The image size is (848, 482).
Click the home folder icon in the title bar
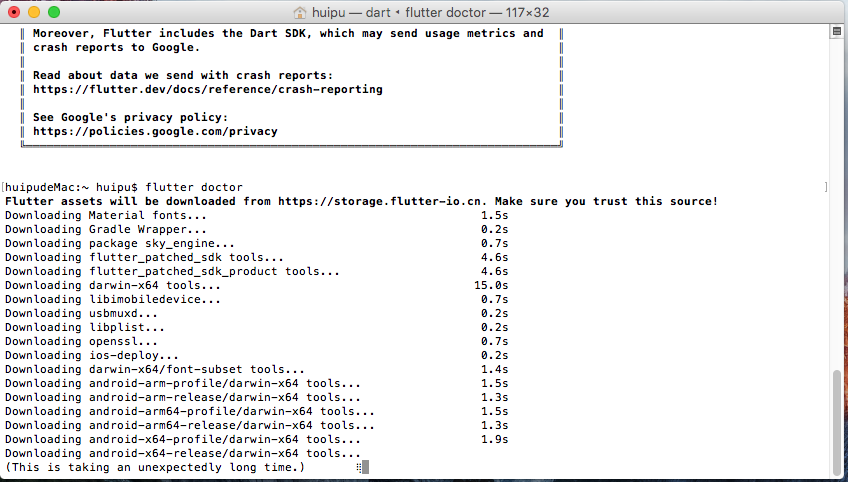pos(300,12)
